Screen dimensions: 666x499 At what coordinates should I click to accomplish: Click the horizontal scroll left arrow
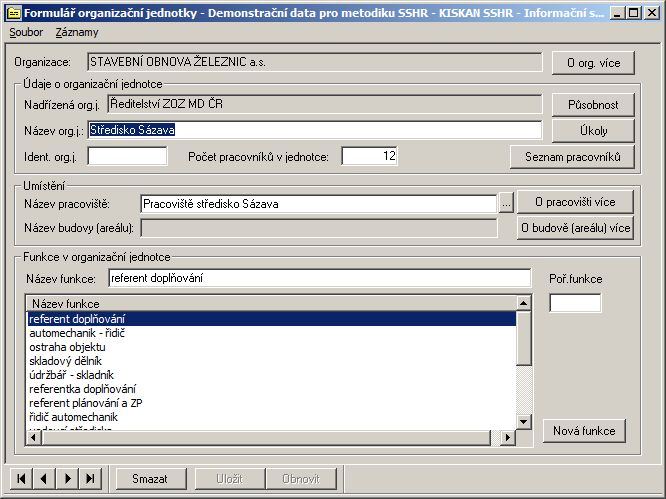(x=34, y=437)
